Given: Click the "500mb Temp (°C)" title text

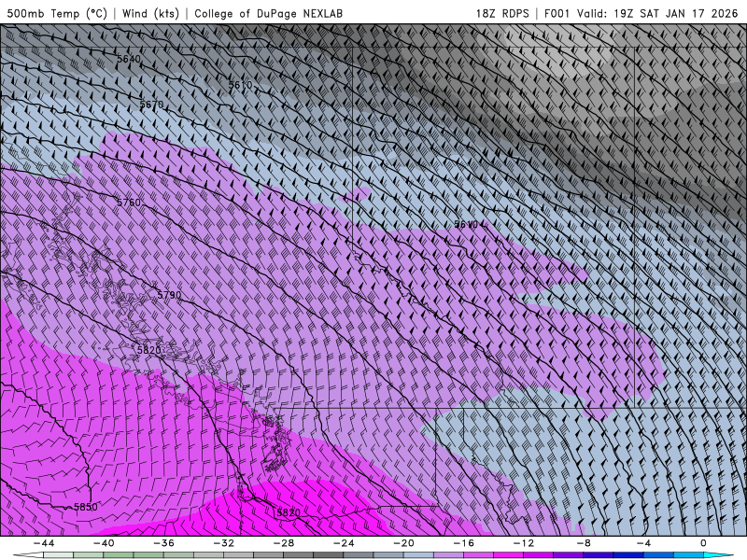Looking at the screenshot, I should click(57, 13).
